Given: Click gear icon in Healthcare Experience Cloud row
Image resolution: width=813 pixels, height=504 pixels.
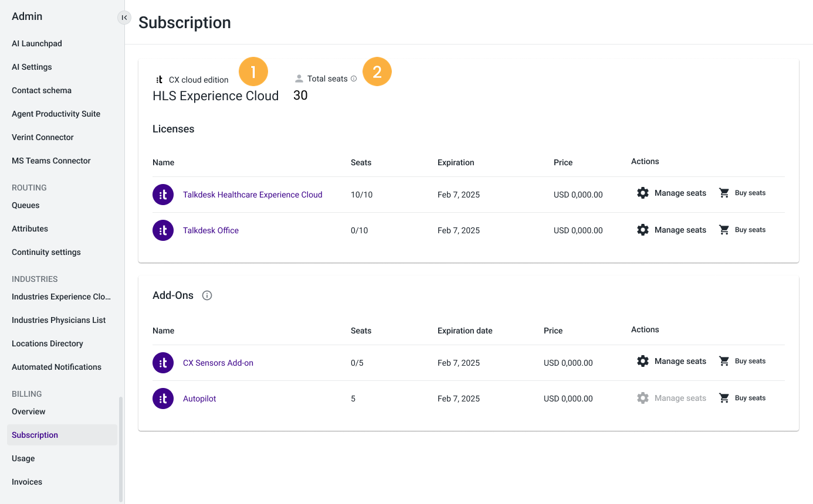Looking at the screenshot, I should coord(643,193).
